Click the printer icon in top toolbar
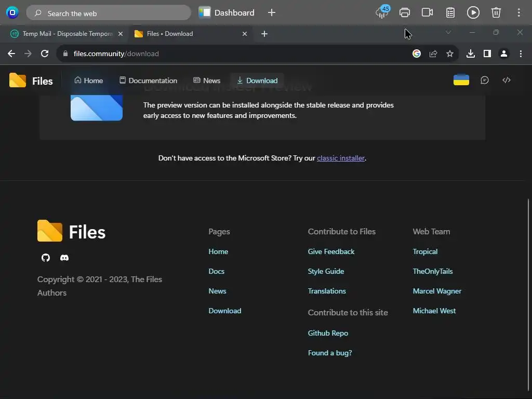 pos(404,12)
